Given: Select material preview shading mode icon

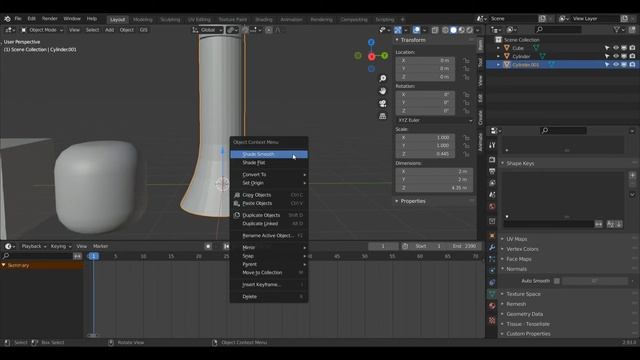Looking at the screenshot, I should tap(462, 30).
